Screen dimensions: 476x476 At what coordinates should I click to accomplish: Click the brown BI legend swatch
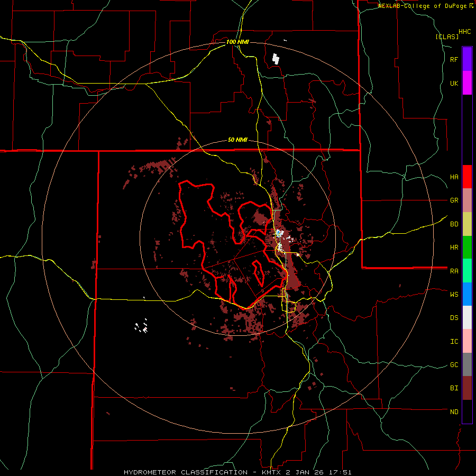click(467, 388)
